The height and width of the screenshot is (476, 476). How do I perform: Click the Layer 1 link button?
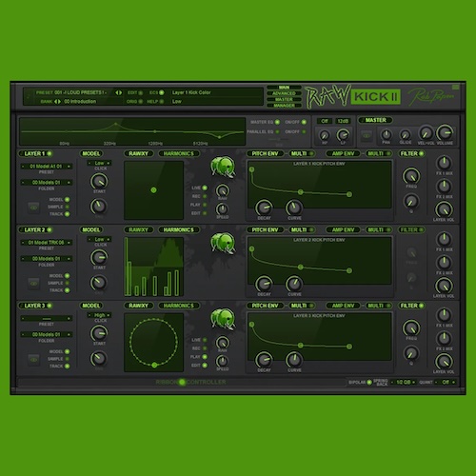coord(33,208)
